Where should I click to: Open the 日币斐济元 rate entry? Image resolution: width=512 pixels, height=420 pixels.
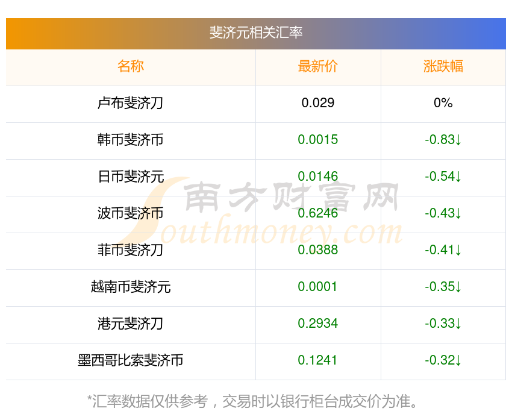(x=131, y=177)
